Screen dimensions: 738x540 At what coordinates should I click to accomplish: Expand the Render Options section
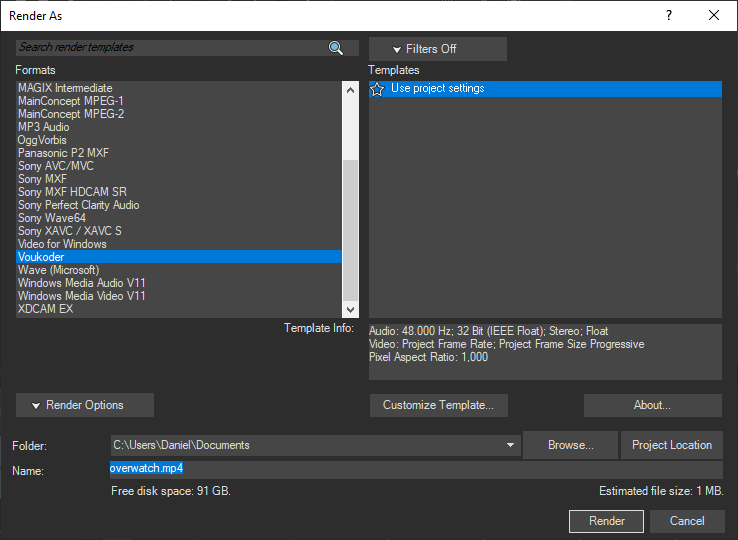click(x=85, y=405)
